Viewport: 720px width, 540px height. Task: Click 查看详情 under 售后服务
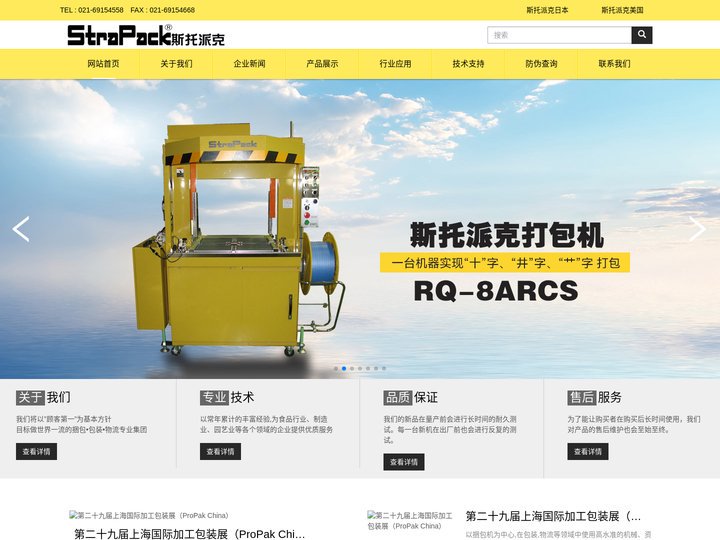(588, 451)
